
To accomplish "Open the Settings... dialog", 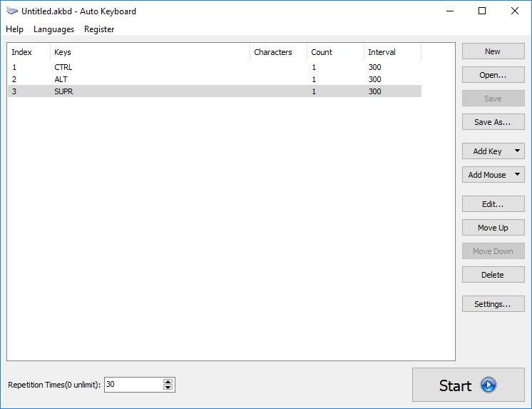I will (x=493, y=304).
